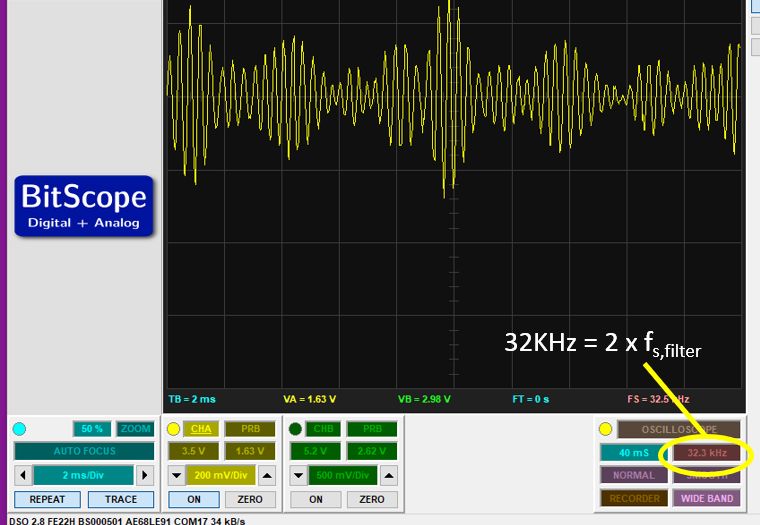Toggle the TRACE button
The width and height of the screenshot is (760, 525).
(121, 499)
